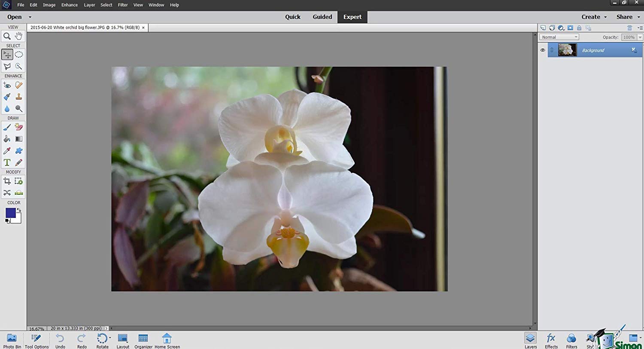Click the Undo button
644x349 pixels.
pos(60,341)
